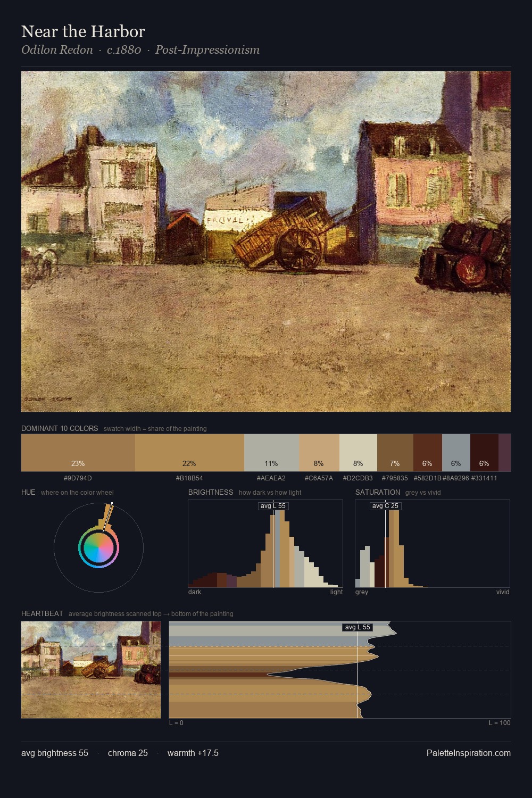Click the 'DOMINANT 10 COLORS' heading
Viewport: 532px width, 798px height.
(60, 428)
